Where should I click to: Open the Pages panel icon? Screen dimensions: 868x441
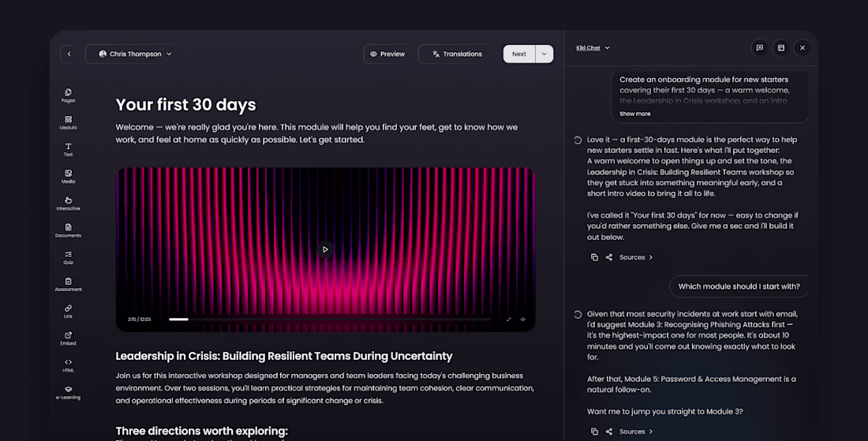(68, 95)
